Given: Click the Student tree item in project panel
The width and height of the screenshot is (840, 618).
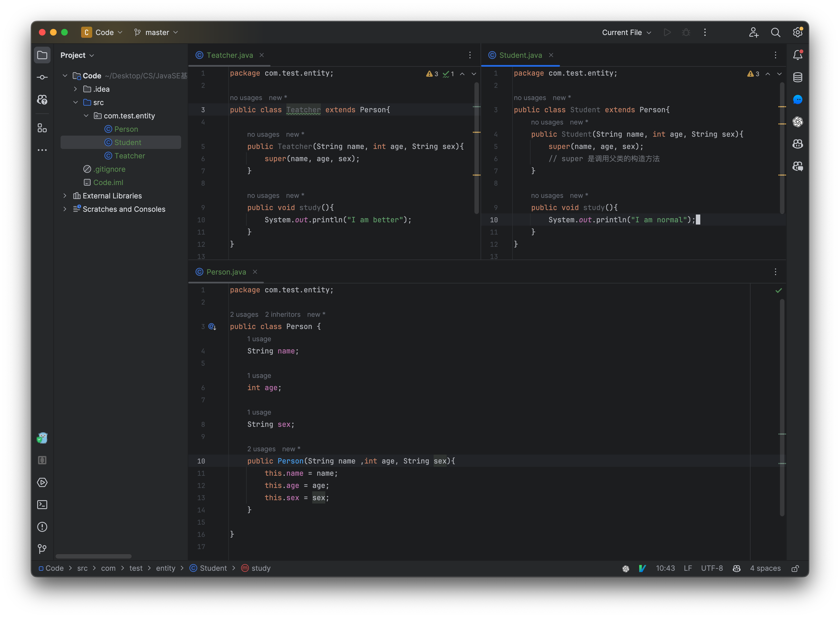Looking at the screenshot, I should (127, 142).
